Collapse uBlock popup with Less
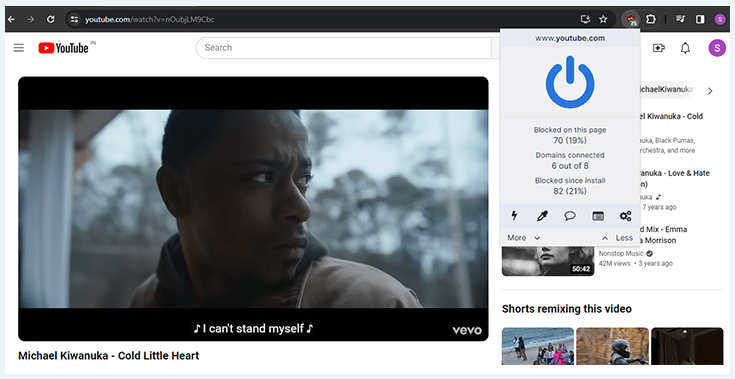This screenshot has width=735, height=379. point(617,238)
